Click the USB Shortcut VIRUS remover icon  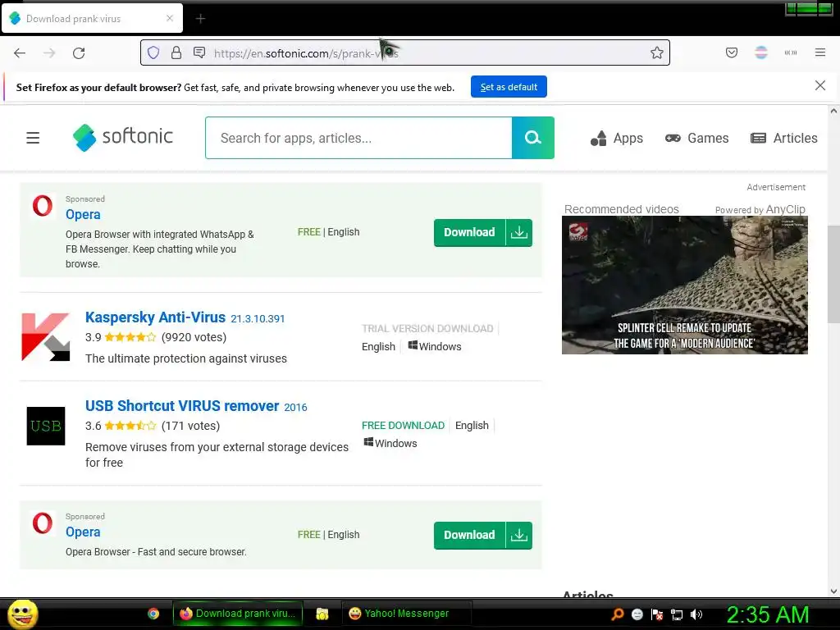point(46,426)
